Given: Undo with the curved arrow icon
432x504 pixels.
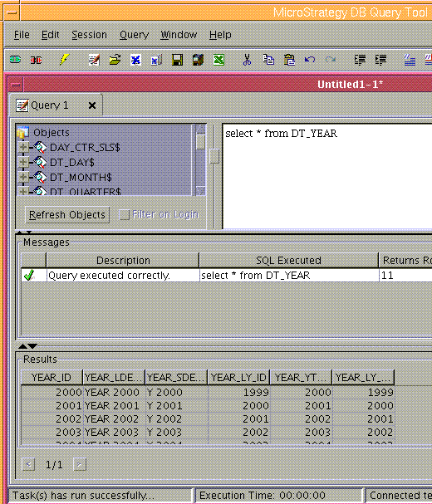Looking at the screenshot, I should pyautogui.click(x=309, y=60).
